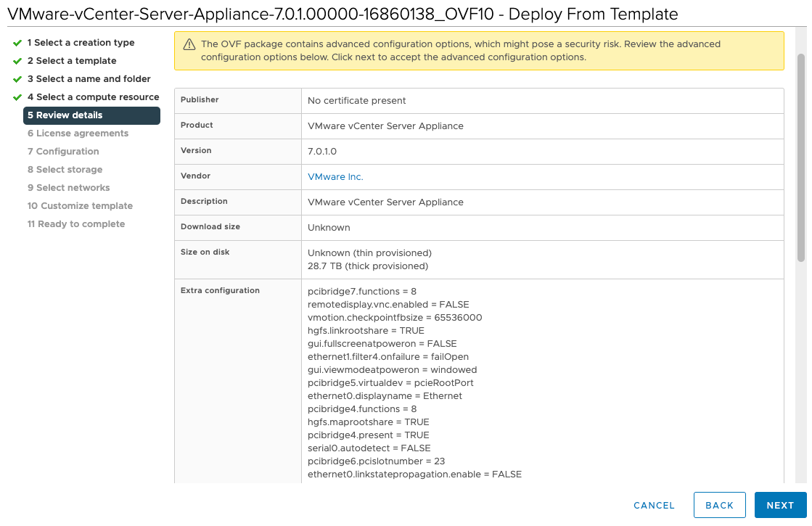
Task: Choose the Configuration step in wizard list
Action: pos(63,152)
